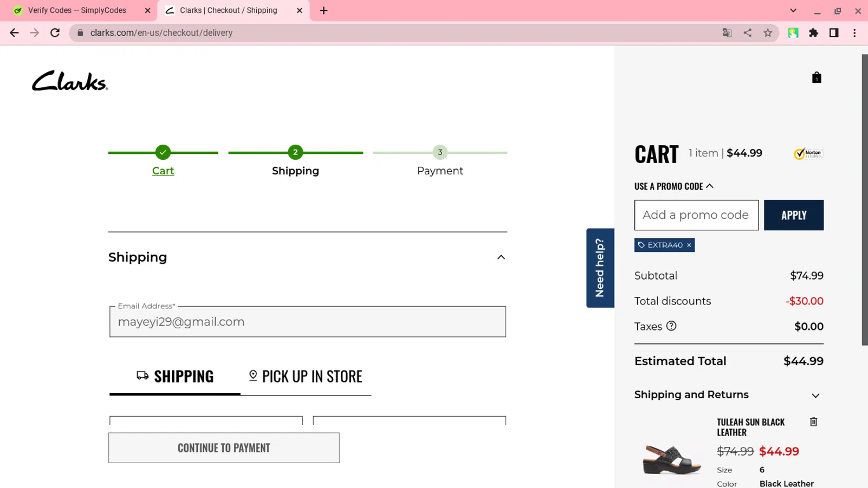Open the browser side panel icon
Image resolution: width=868 pixels, height=488 pixels.
tap(834, 33)
